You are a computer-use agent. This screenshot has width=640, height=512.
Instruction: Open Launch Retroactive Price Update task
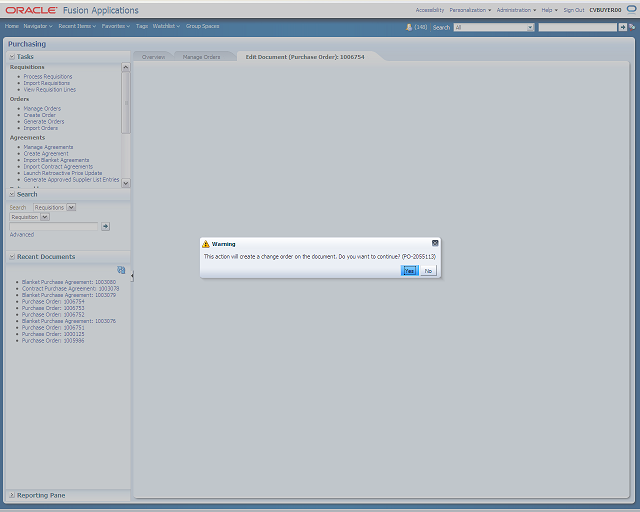click(x=62, y=173)
